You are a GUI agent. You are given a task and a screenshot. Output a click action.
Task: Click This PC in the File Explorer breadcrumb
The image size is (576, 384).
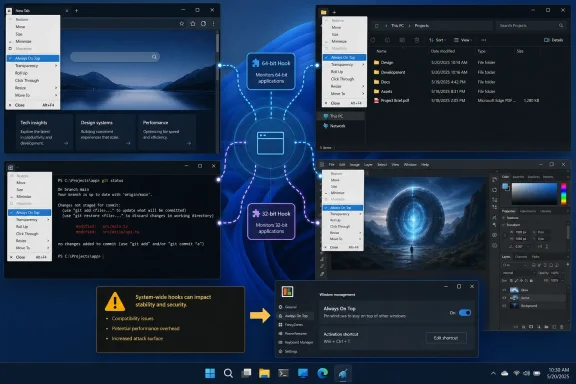(x=397, y=26)
